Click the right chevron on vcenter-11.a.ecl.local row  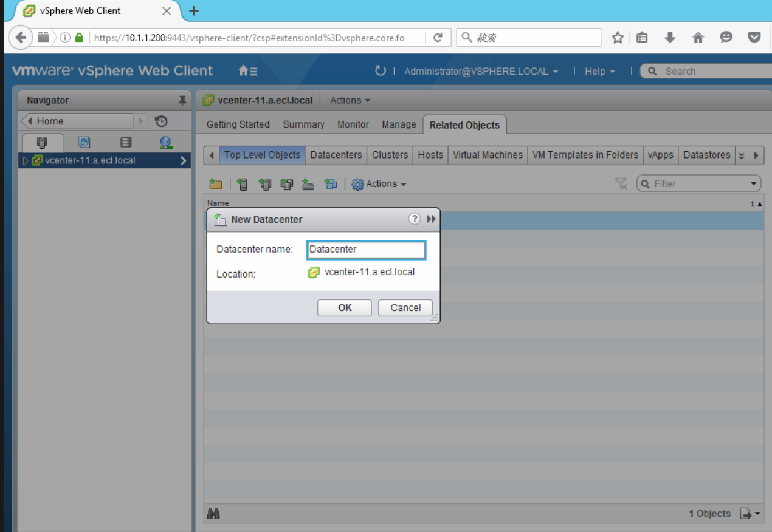coord(183,161)
